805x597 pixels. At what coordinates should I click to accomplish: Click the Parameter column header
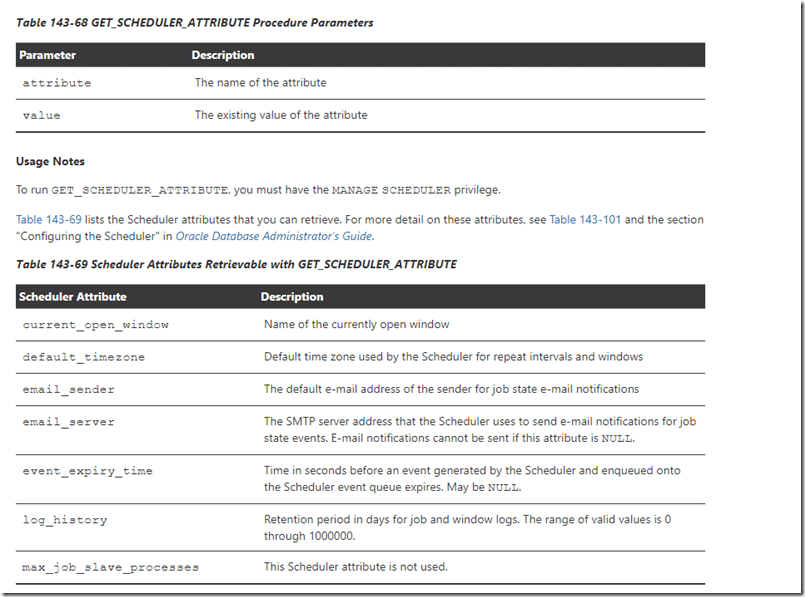tap(48, 55)
